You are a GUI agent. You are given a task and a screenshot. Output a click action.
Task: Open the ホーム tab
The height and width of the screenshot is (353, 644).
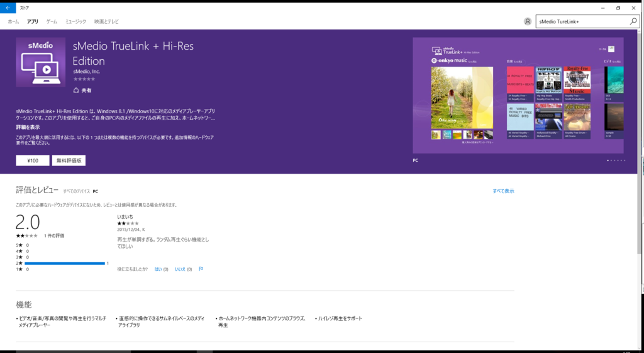pos(13,21)
